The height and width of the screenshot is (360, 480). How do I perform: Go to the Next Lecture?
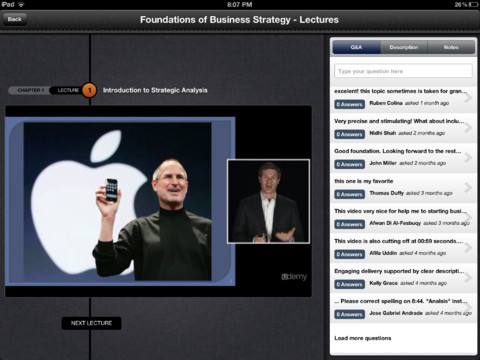tap(91, 323)
